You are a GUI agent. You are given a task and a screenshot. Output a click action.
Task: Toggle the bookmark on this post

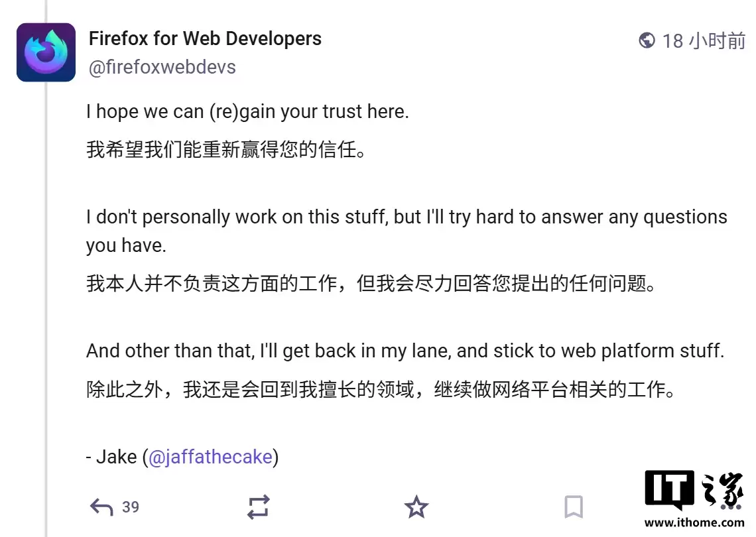point(574,507)
